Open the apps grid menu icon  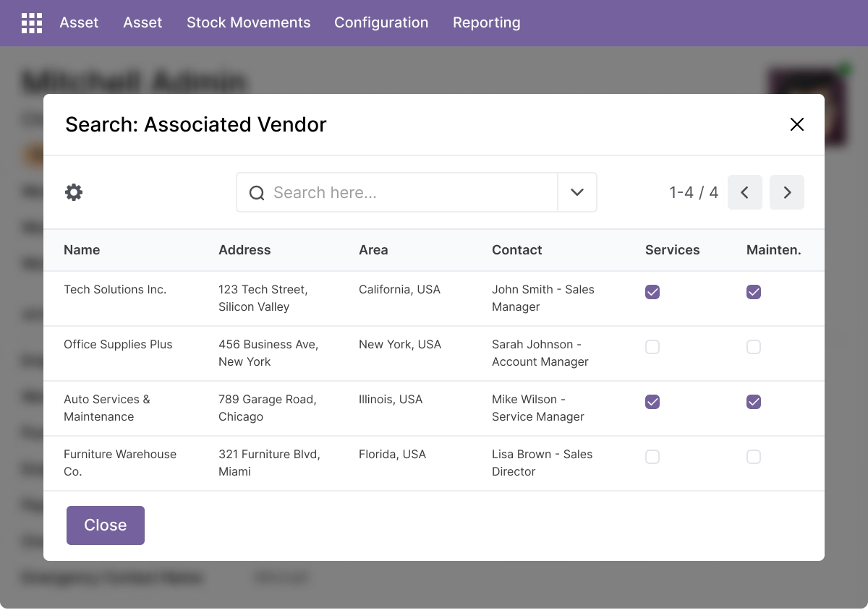pyautogui.click(x=32, y=23)
